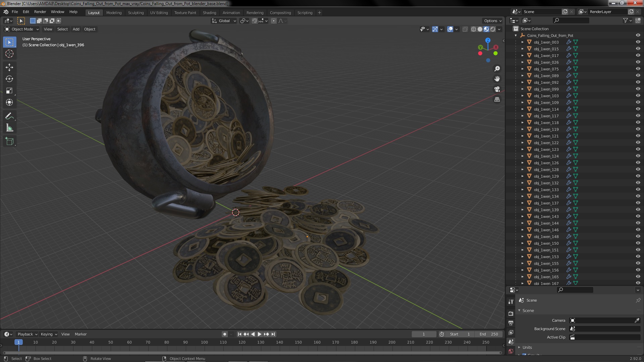The image size is (644, 362).
Task: Open the Playback dropdown in timeline
Action: (x=27, y=334)
